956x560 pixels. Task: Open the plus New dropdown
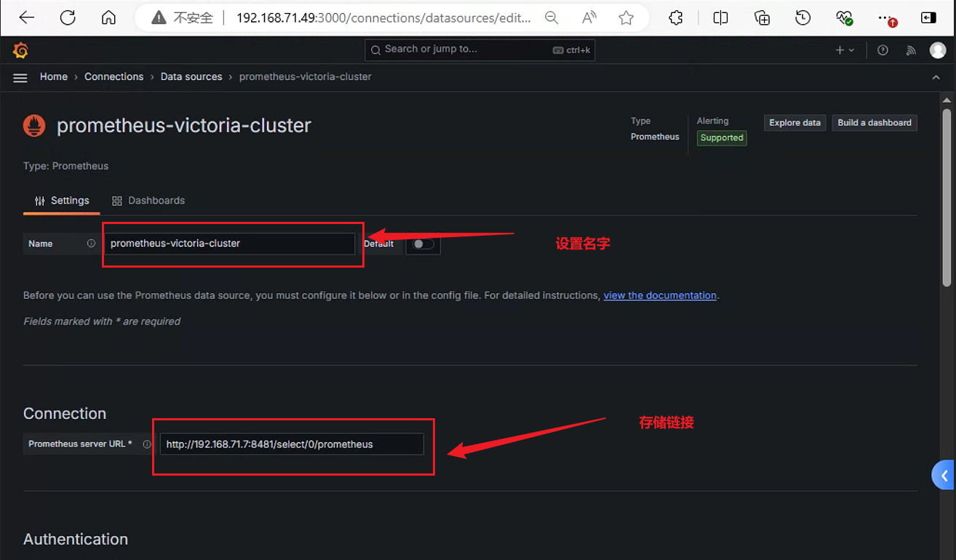(x=845, y=50)
